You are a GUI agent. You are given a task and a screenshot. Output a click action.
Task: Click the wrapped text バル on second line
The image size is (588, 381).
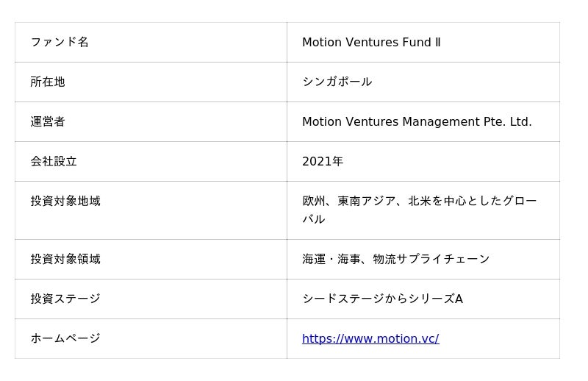point(314,219)
